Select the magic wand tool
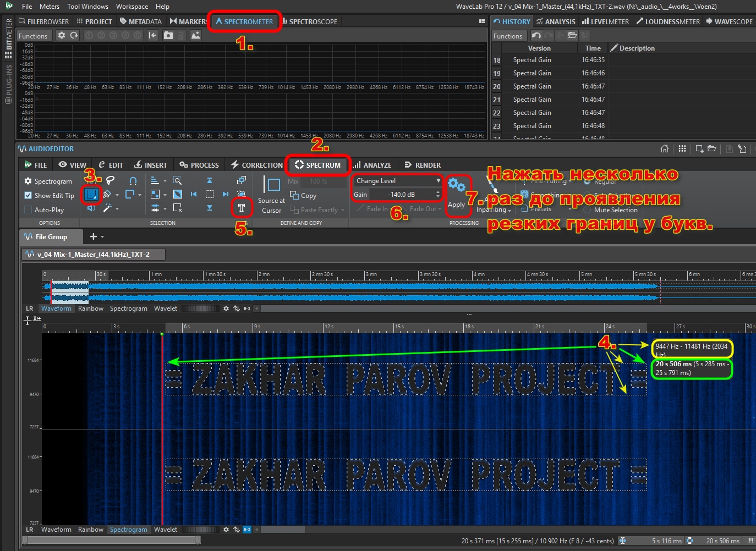Screen dimensions: 756x551 click(x=107, y=208)
